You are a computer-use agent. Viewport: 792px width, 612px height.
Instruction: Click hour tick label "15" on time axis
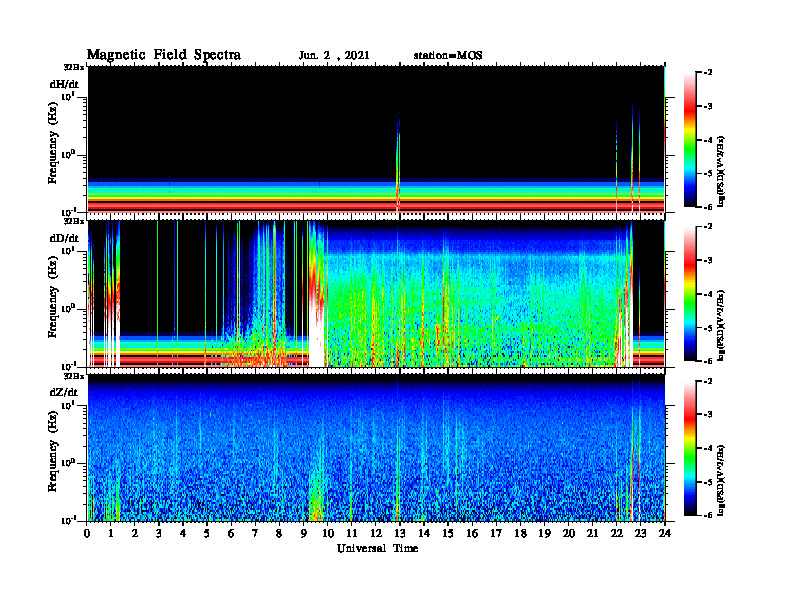[448, 533]
